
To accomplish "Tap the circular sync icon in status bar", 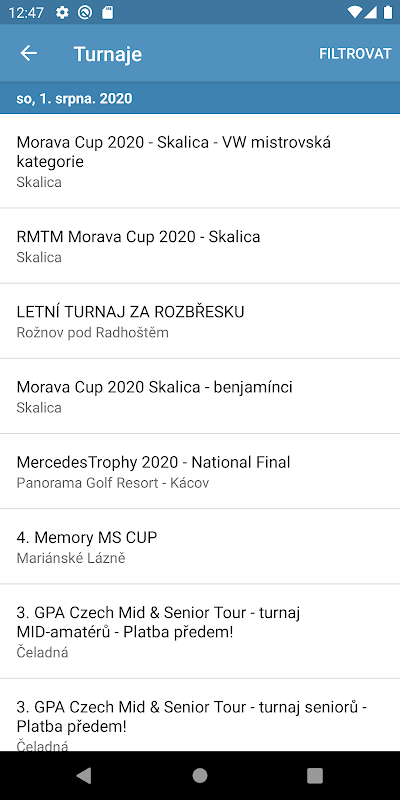I will [85, 12].
